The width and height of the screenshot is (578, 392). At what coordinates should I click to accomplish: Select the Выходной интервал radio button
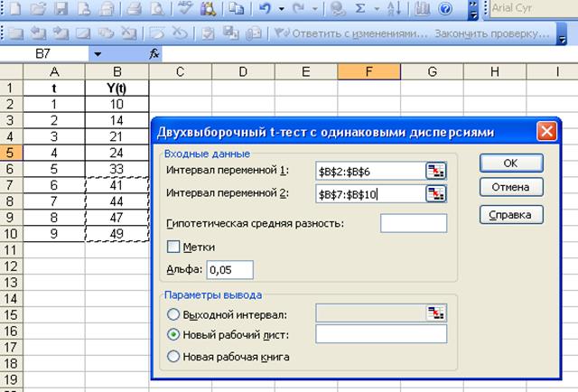point(173,313)
